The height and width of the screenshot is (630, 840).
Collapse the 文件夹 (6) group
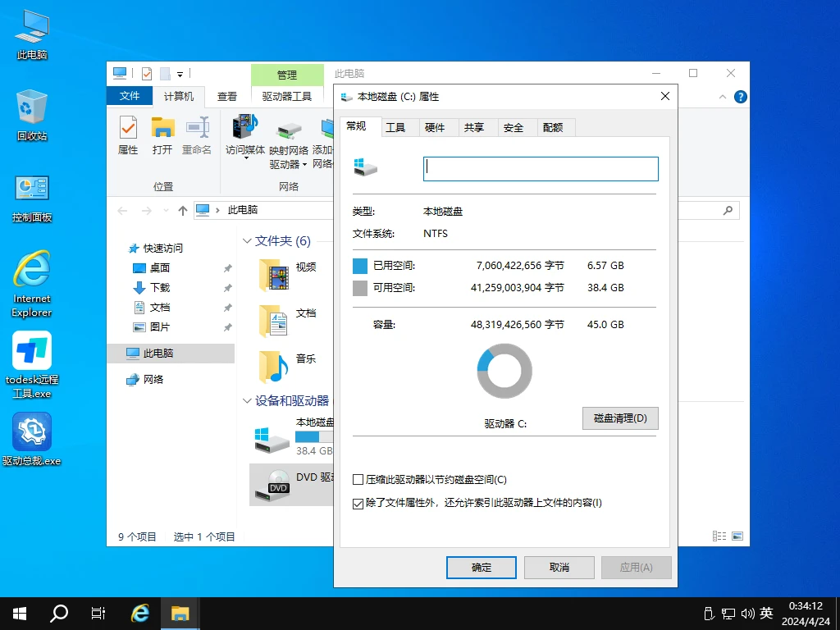(247, 241)
